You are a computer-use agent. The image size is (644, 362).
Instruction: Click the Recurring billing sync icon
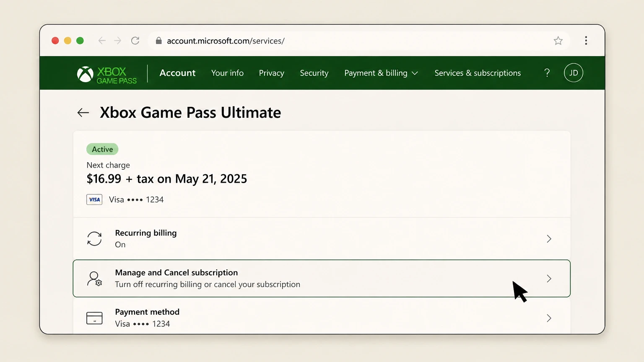click(x=94, y=239)
